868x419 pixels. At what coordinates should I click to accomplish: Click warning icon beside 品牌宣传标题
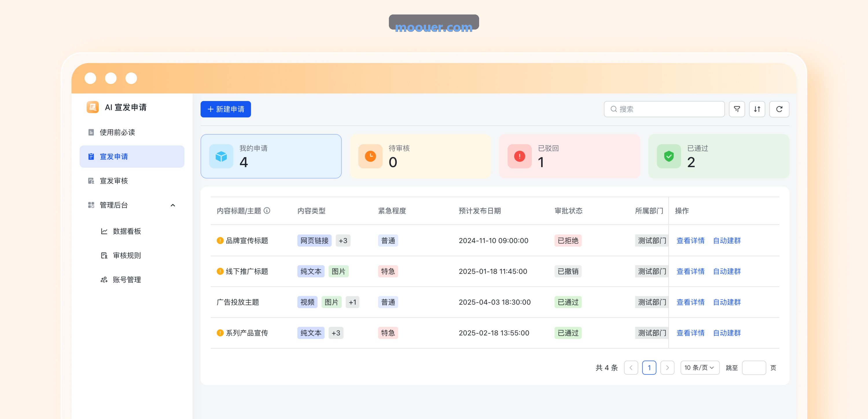(220, 241)
